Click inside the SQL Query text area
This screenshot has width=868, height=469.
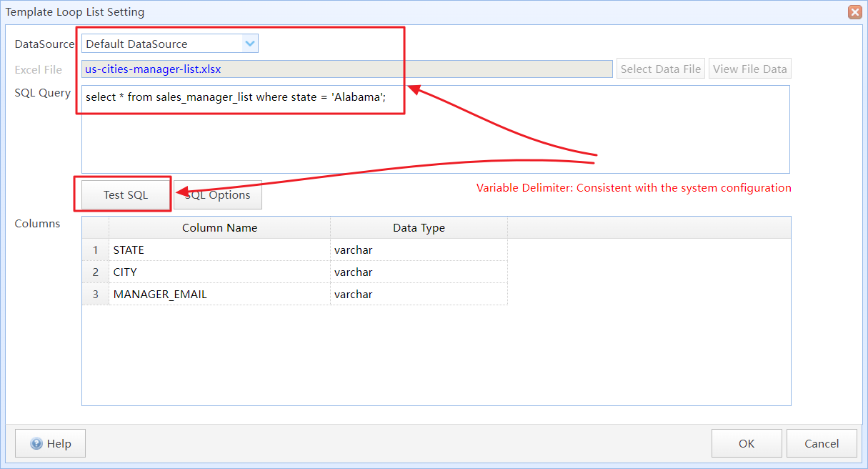436,129
